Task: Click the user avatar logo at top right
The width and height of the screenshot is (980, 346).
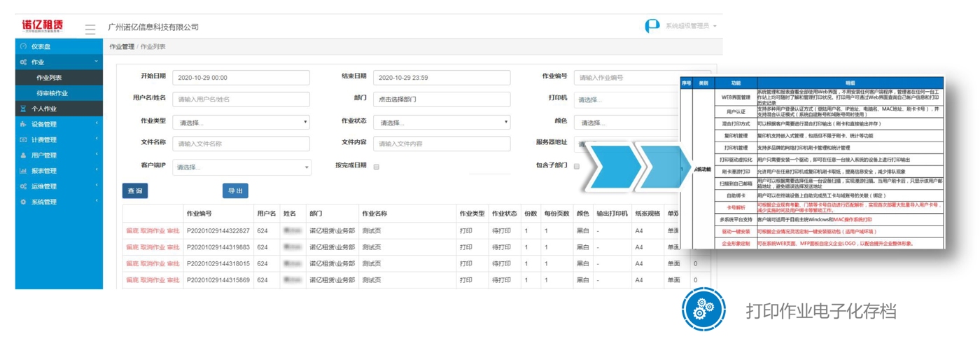Action: (x=652, y=26)
